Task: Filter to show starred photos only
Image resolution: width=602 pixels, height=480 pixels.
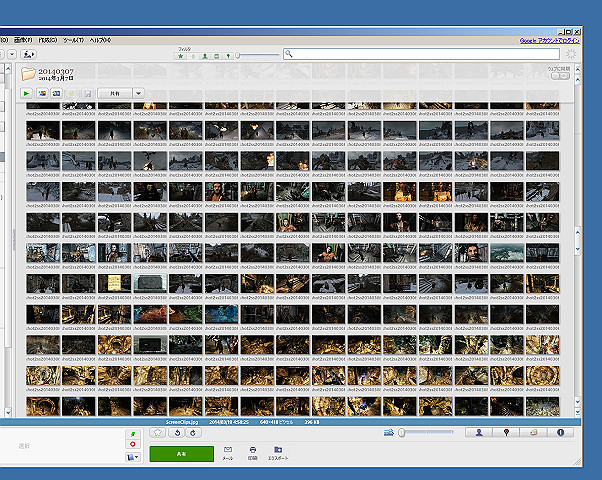Action: tap(180, 56)
